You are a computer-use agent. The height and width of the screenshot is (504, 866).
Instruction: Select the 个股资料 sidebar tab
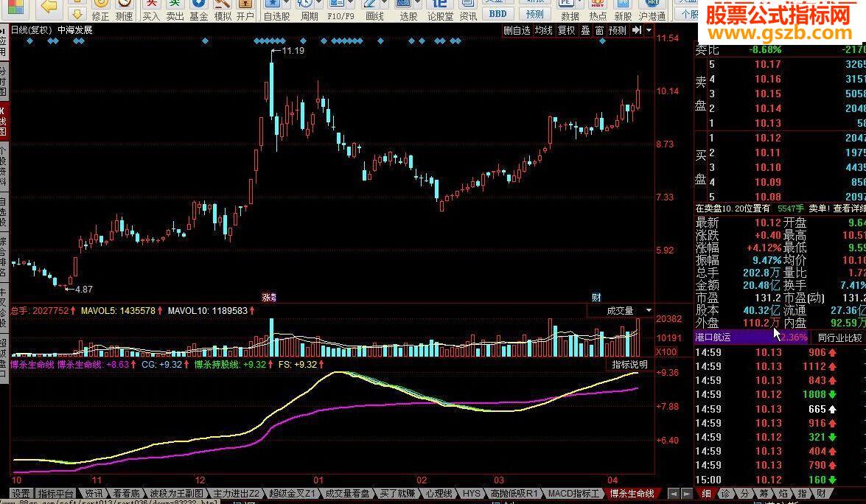pos(4,166)
